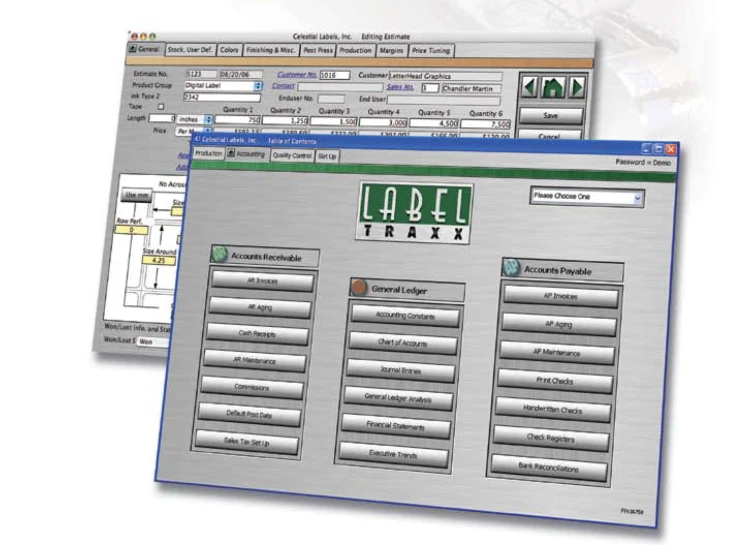The image size is (750, 545).
Task: Click the Financial Statements button
Action: 395,426
